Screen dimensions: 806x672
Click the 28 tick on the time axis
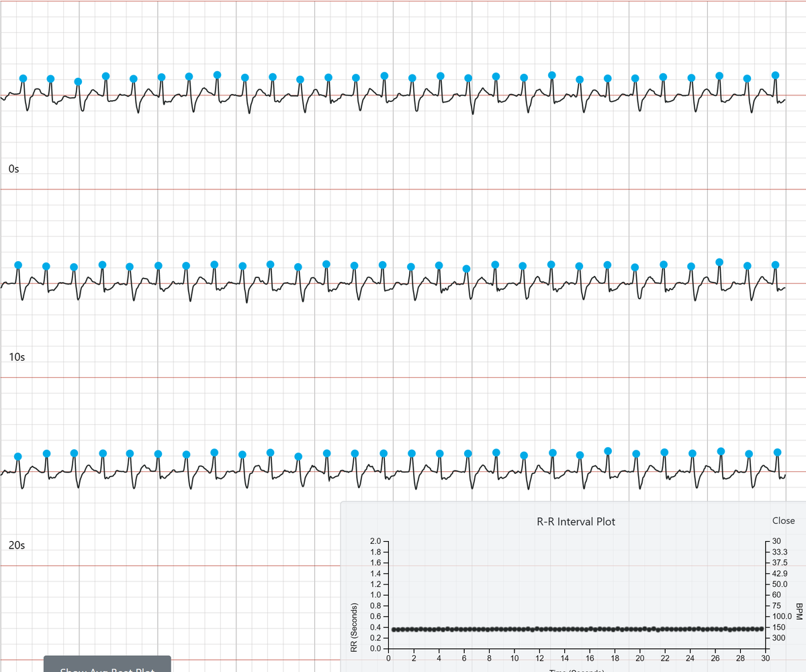coord(741,659)
